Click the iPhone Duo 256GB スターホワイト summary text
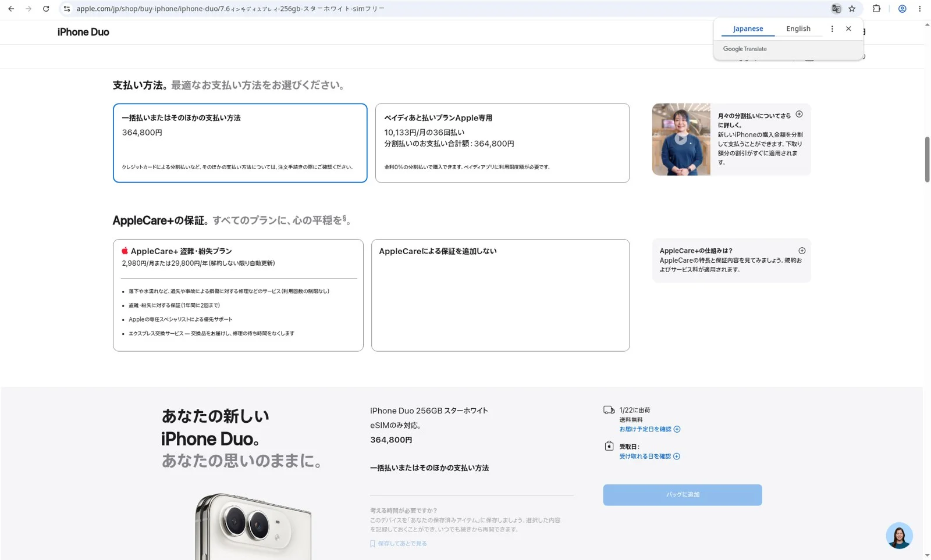The height and width of the screenshot is (560, 931). pos(429,411)
